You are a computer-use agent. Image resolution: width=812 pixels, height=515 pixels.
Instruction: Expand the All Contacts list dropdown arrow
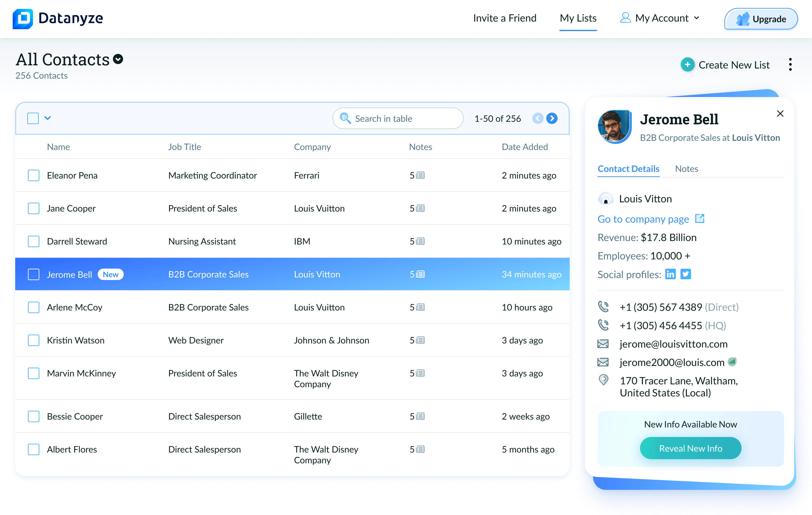coord(118,59)
